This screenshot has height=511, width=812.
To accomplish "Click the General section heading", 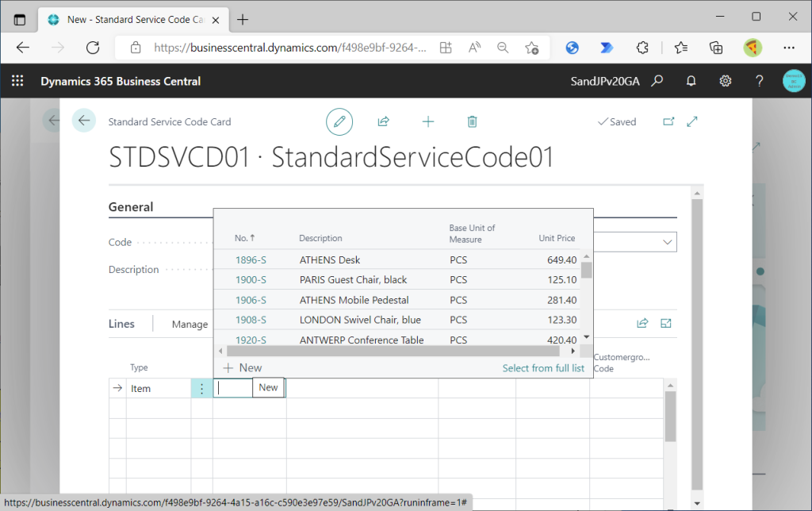I will 131,207.
